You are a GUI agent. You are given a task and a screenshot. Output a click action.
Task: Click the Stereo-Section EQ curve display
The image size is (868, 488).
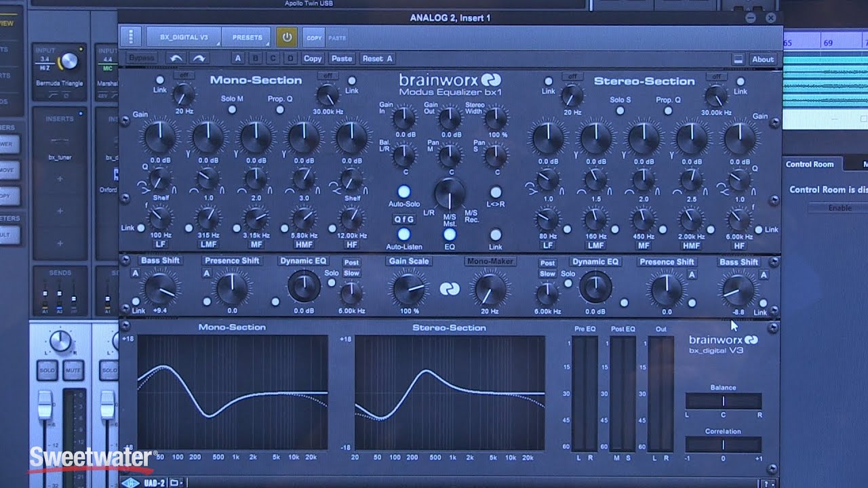click(x=450, y=392)
